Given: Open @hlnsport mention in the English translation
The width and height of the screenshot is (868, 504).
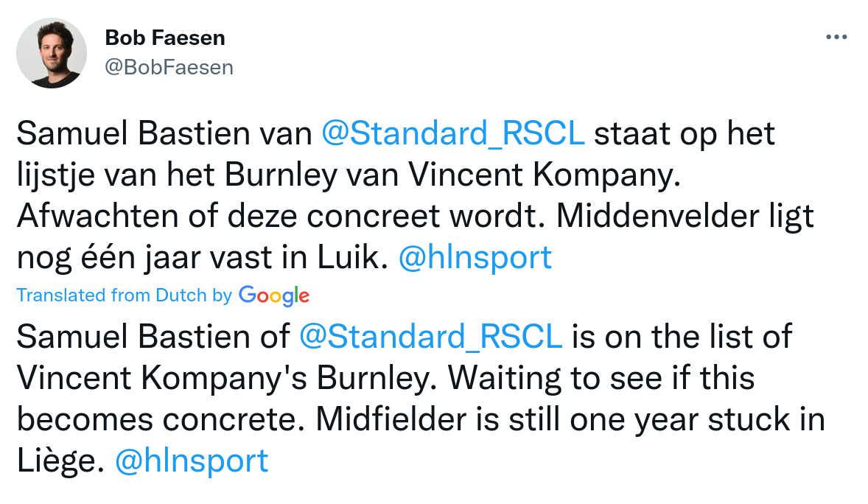Looking at the screenshot, I should 192,461.
